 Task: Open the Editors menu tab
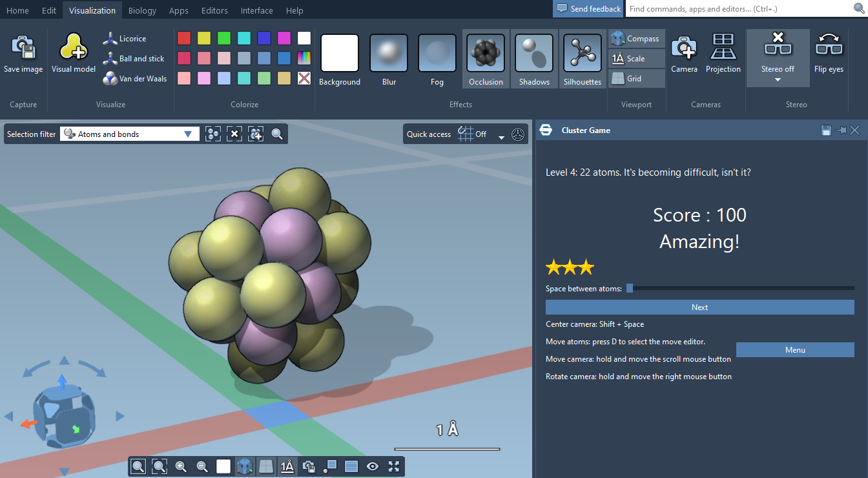(214, 10)
